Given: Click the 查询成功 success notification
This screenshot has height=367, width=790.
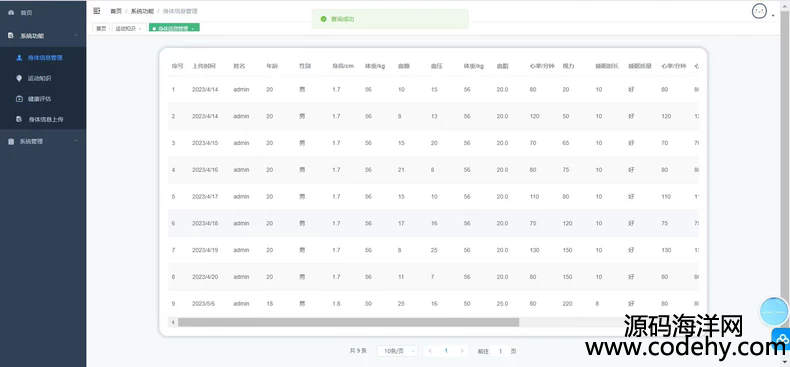Looking at the screenshot, I should pyautogui.click(x=390, y=19).
